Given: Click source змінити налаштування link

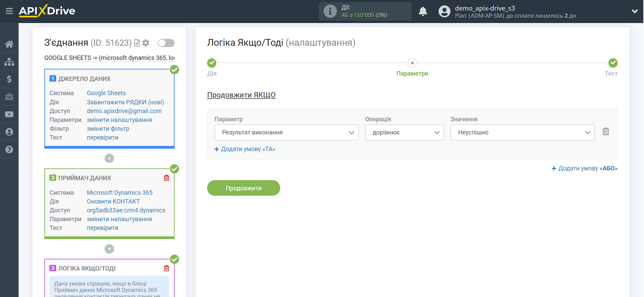Looking at the screenshot, I should pyautogui.click(x=119, y=120).
